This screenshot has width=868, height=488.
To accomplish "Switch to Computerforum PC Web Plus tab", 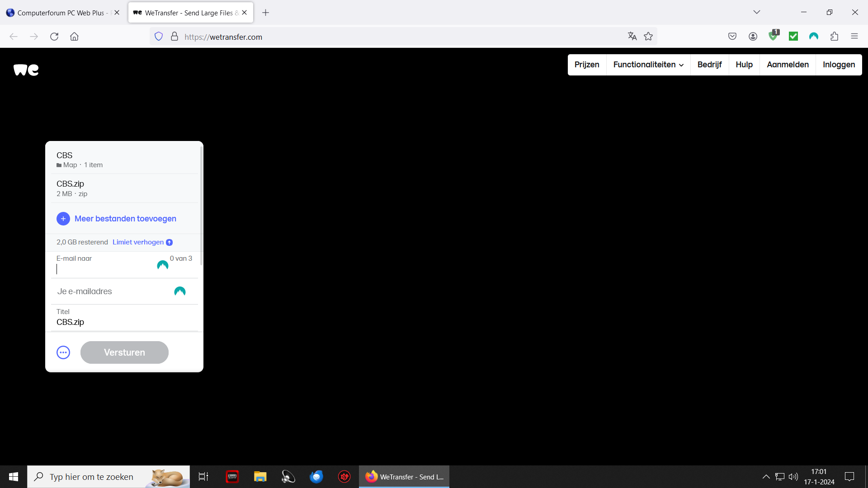I will coord(61,13).
